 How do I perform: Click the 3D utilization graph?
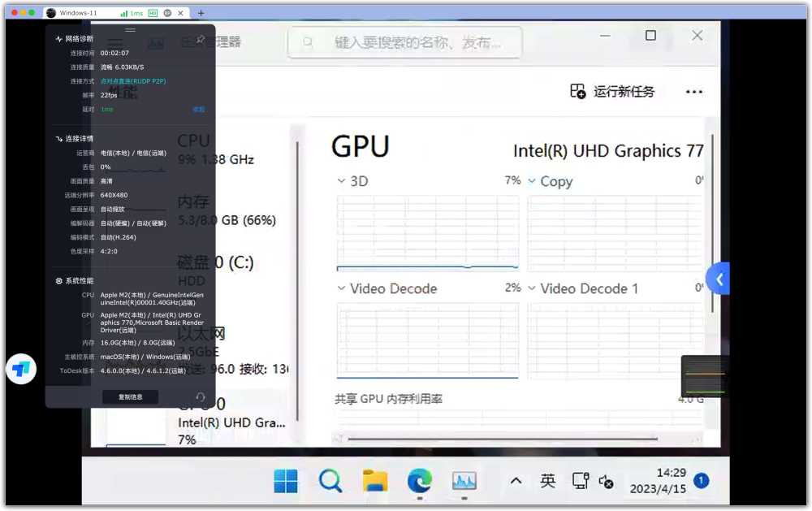pyautogui.click(x=428, y=233)
